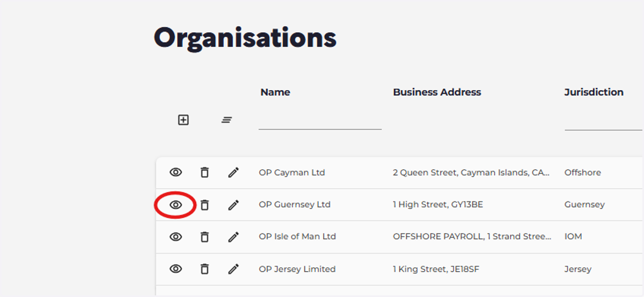Image resolution: width=644 pixels, height=297 pixels.
Task: Click address OFFSHORE PAYROLL, 1 Strand Street
Action: tap(472, 237)
